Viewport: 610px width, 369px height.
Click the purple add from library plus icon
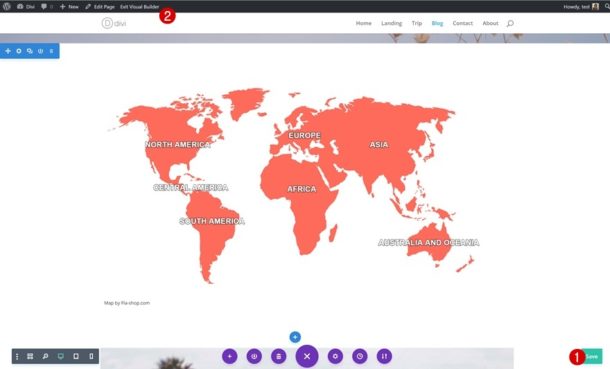pos(230,356)
